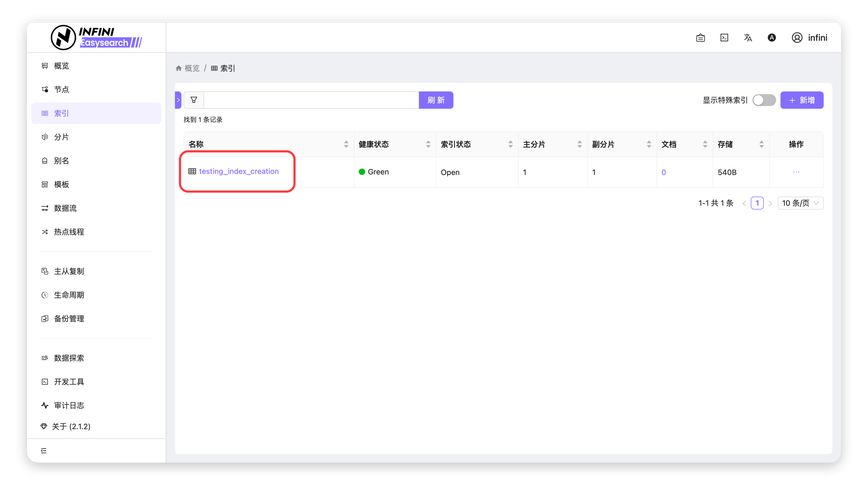Click the index search input field

coord(311,100)
